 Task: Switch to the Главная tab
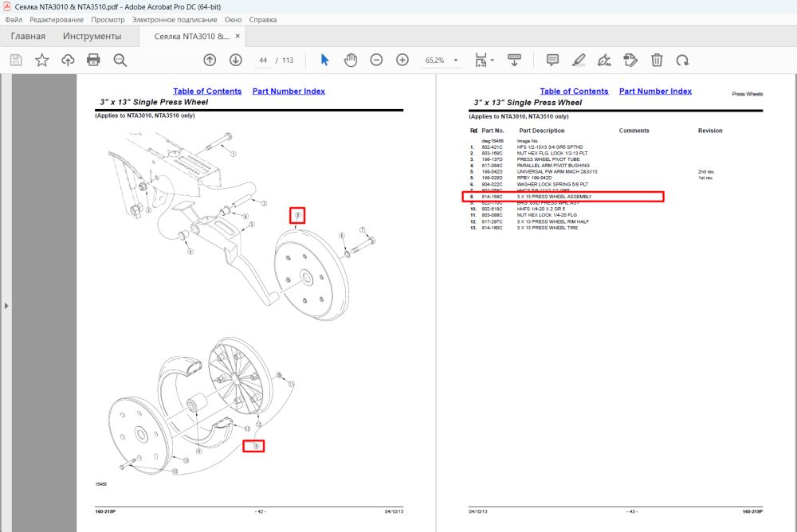[28, 36]
